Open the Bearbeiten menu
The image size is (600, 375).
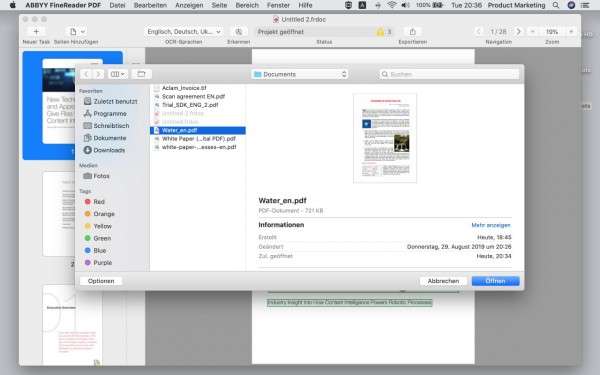click(150, 5)
